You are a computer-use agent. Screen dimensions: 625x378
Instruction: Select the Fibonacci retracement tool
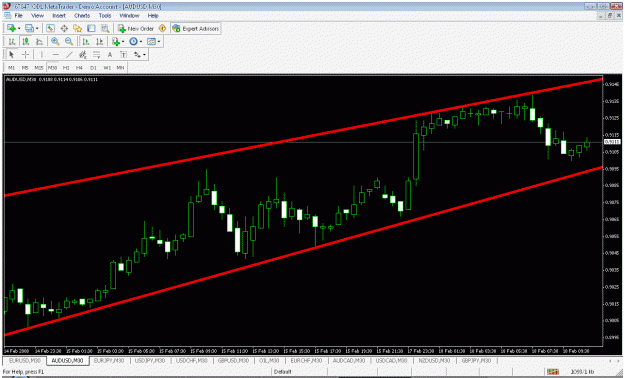[96, 55]
